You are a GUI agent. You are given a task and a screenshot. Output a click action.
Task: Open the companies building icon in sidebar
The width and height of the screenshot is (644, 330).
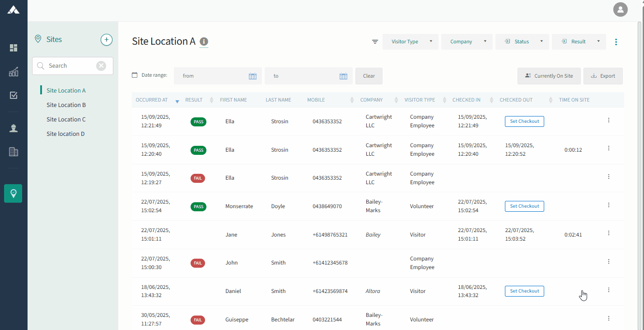point(14,152)
